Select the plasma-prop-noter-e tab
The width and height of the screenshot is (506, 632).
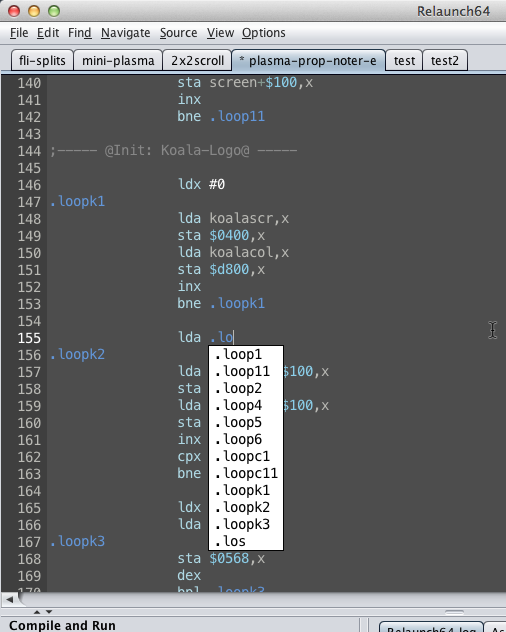coord(308,60)
